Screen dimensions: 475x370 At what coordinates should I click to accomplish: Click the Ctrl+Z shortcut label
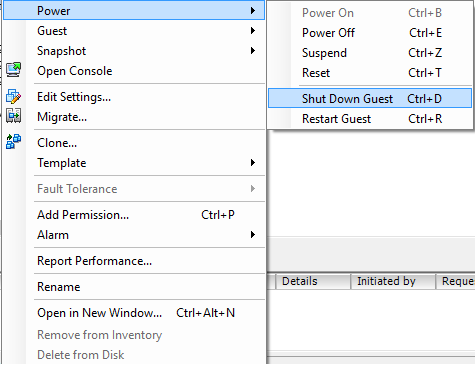point(425,53)
